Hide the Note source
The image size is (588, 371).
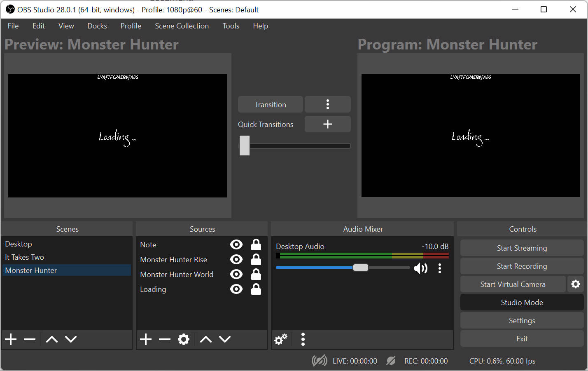[236, 244]
